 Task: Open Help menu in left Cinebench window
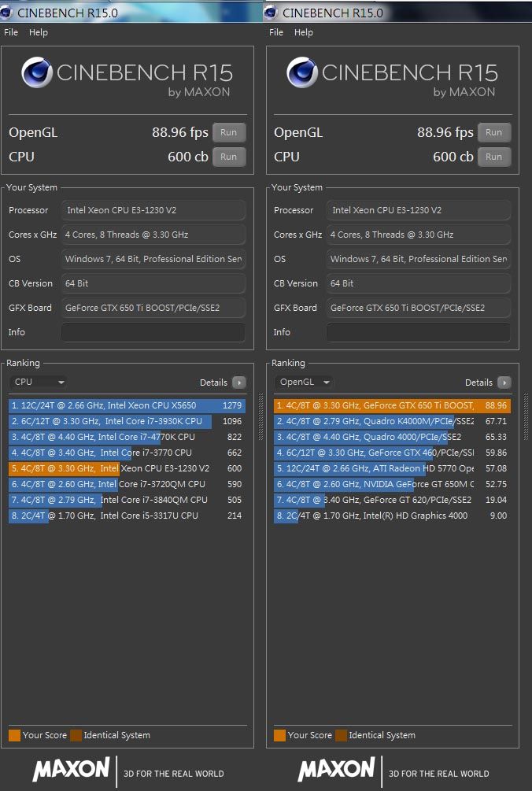[x=39, y=32]
